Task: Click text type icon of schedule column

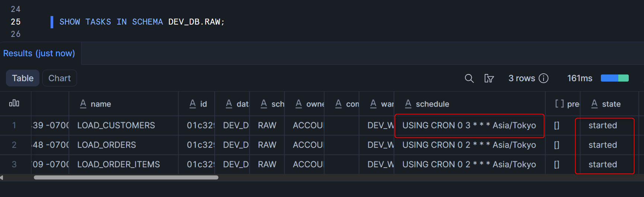Action: [408, 104]
